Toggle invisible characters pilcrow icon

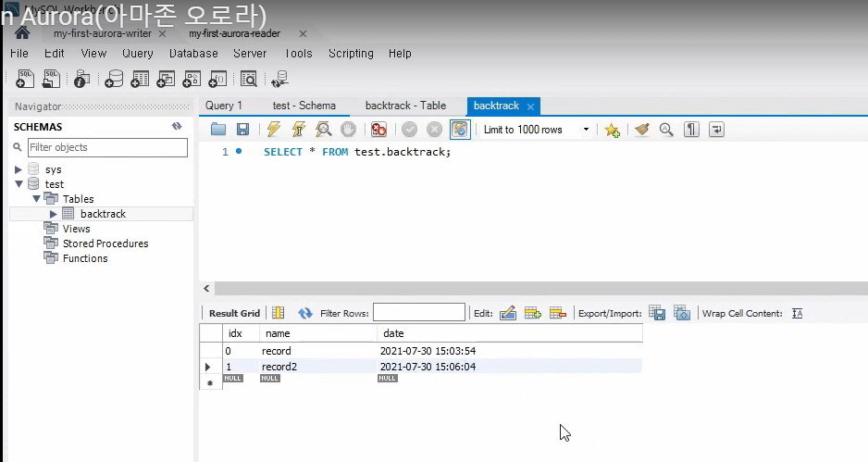pyautogui.click(x=691, y=130)
